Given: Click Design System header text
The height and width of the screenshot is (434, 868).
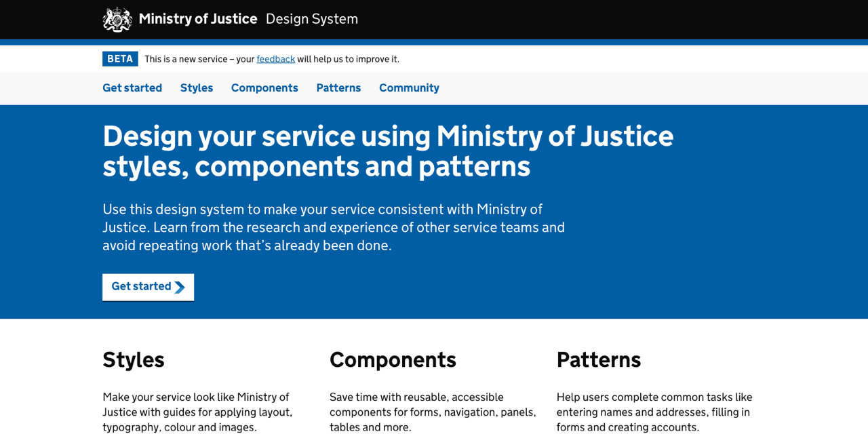Looking at the screenshot, I should [312, 19].
